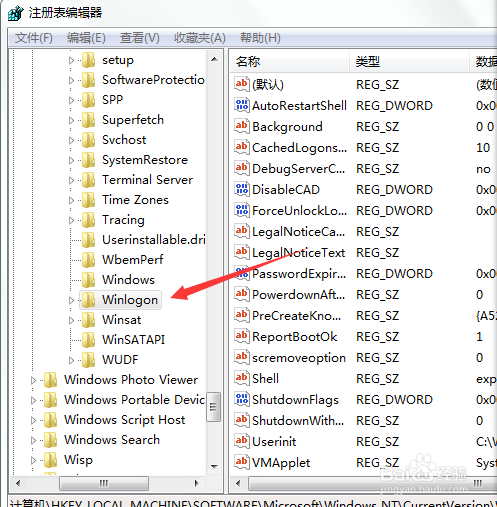Image resolution: width=497 pixels, height=507 pixels.
Task: Expand the WUDF key
Action: [71, 360]
